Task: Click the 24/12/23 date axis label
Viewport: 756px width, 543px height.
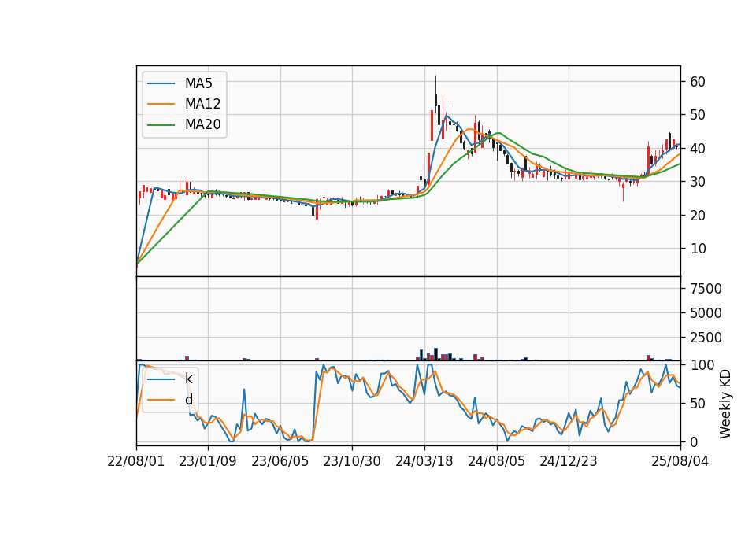Action: click(x=569, y=461)
